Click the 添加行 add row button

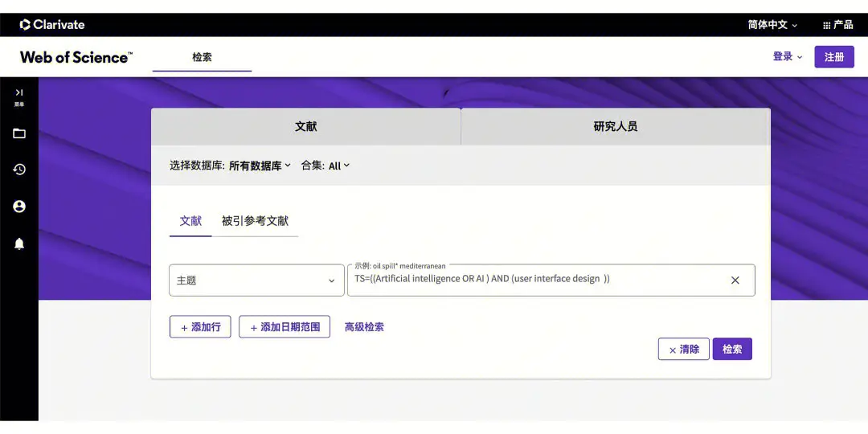point(200,326)
